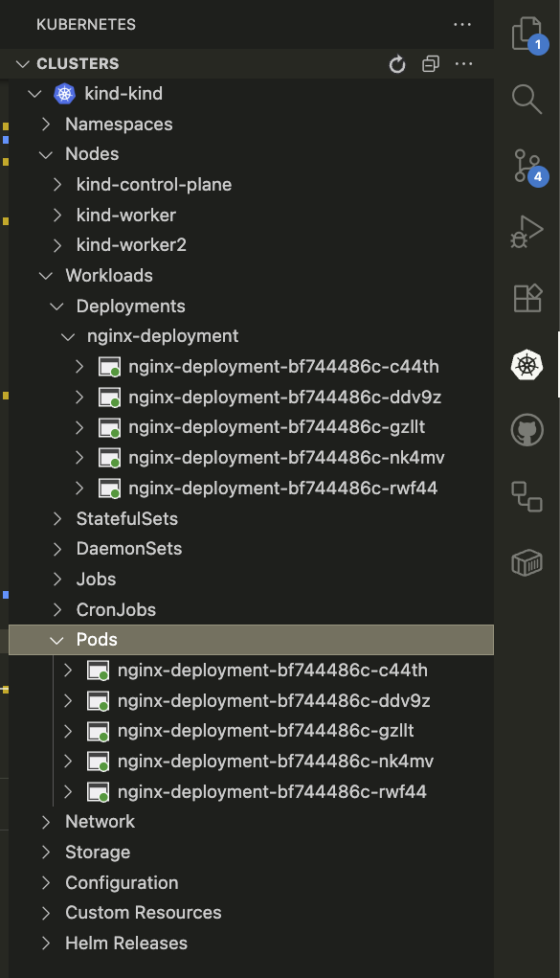This screenshot has height=978, width=560.
Task: Expand kind-control-plane node
Action: click(x=57, y=185)
